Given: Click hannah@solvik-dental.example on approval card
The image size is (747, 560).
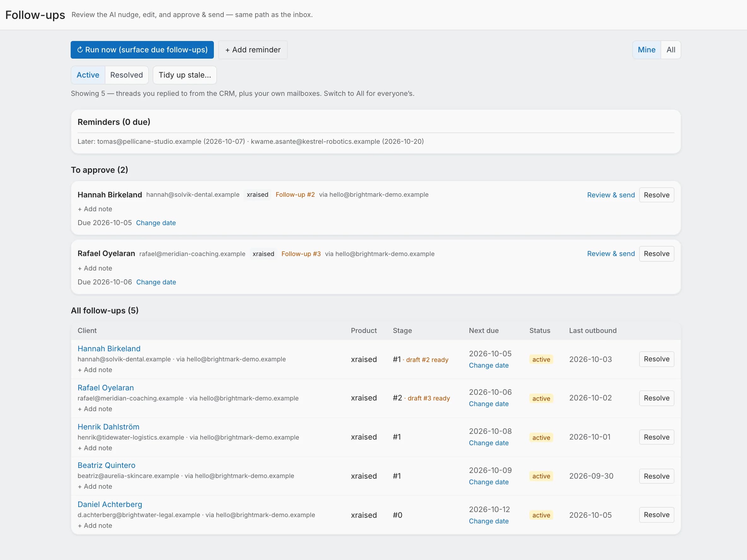Looking at the screenshot, I should tap(193, 195).
